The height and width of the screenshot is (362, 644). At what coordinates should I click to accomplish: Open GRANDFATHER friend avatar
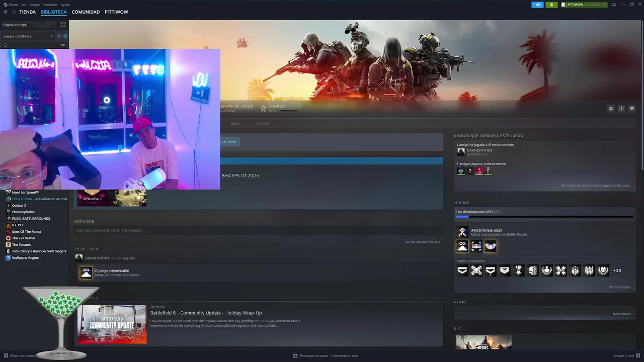pos(460,151)
